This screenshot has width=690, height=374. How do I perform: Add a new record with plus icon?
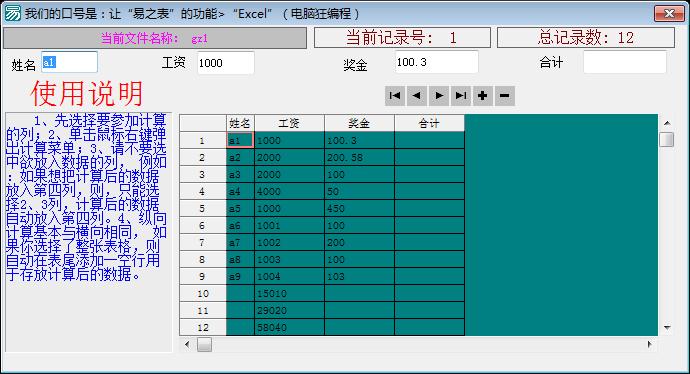click(x=483, y=95)
